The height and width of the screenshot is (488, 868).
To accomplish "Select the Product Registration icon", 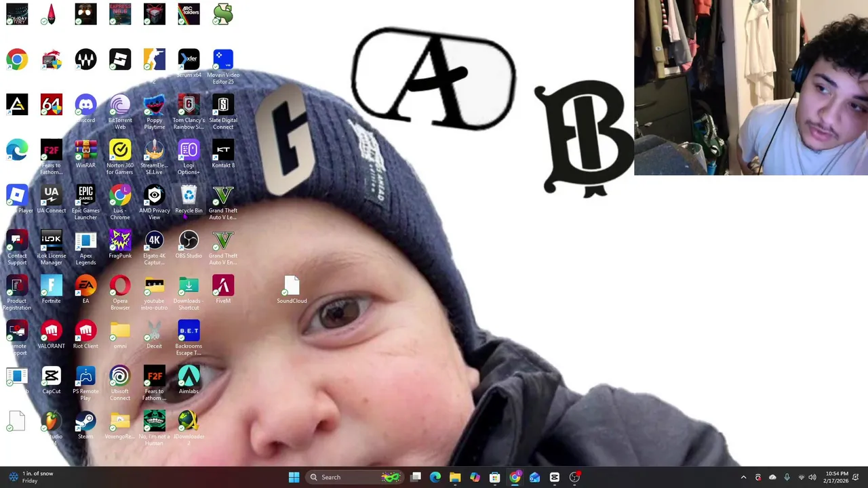I will click(x=17, y=293).
